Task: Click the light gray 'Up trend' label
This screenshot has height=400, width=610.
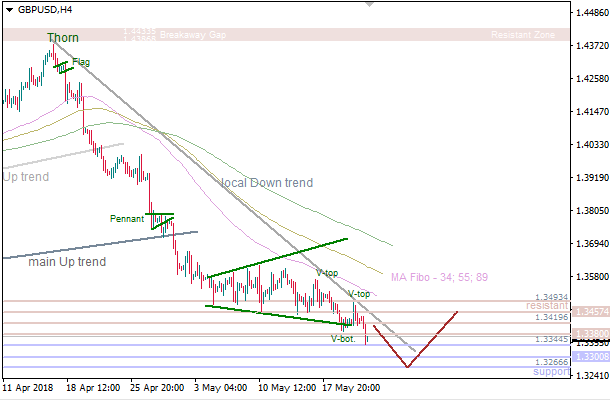Action: click(25, 177)
